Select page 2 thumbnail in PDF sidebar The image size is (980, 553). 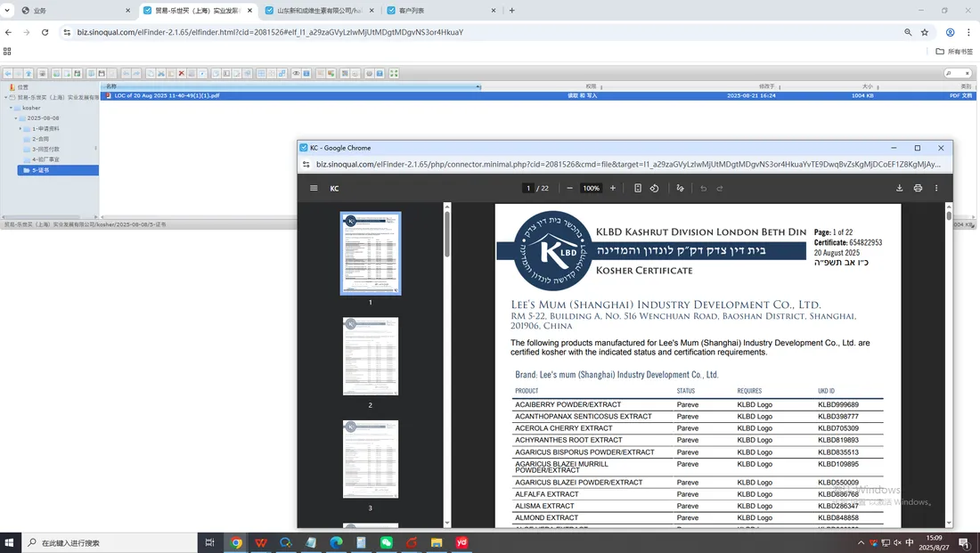coord(371,356)
